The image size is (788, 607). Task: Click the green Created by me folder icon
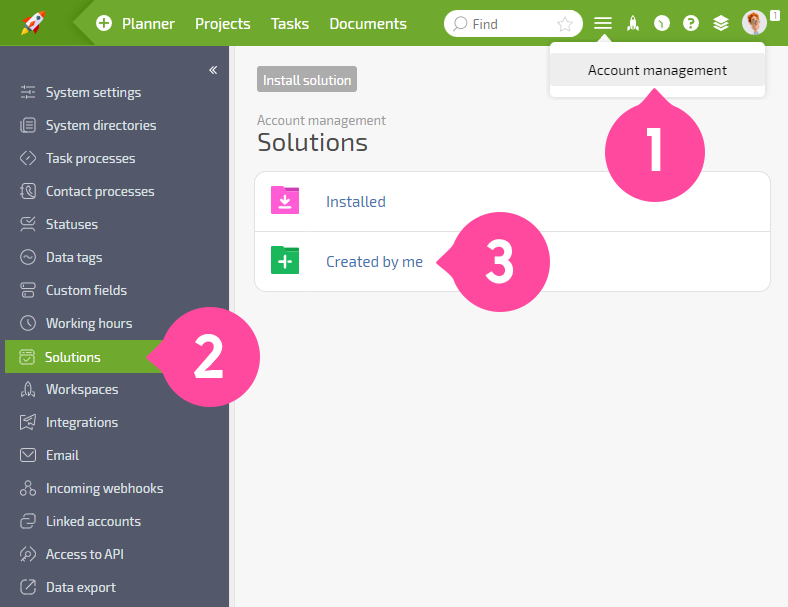pos(285,260)
